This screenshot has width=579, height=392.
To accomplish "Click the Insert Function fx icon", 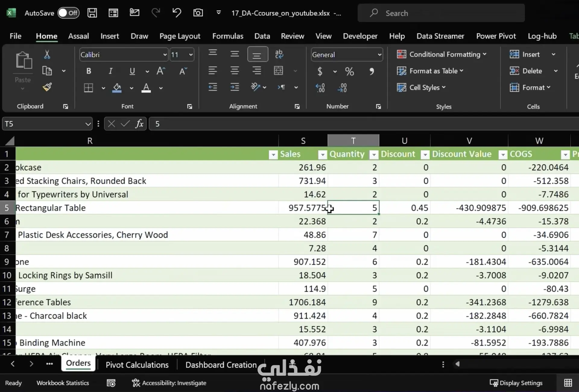I will click(139, 124).
